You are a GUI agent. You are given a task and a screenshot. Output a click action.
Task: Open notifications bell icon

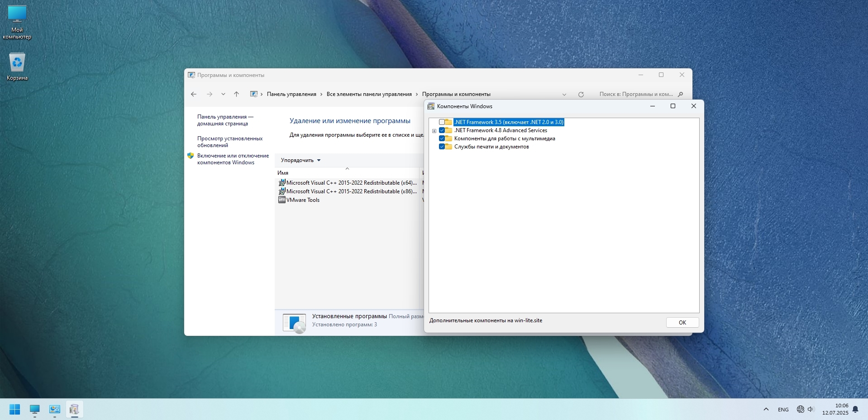click(x=855, y=409)
